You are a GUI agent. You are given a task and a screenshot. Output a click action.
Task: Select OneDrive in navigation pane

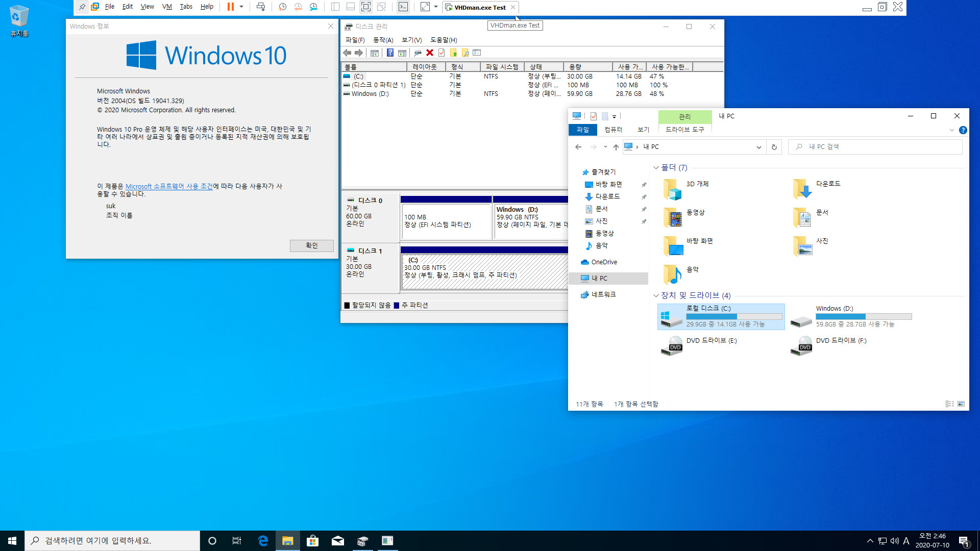pyautogui.click(x=604, y=262)
